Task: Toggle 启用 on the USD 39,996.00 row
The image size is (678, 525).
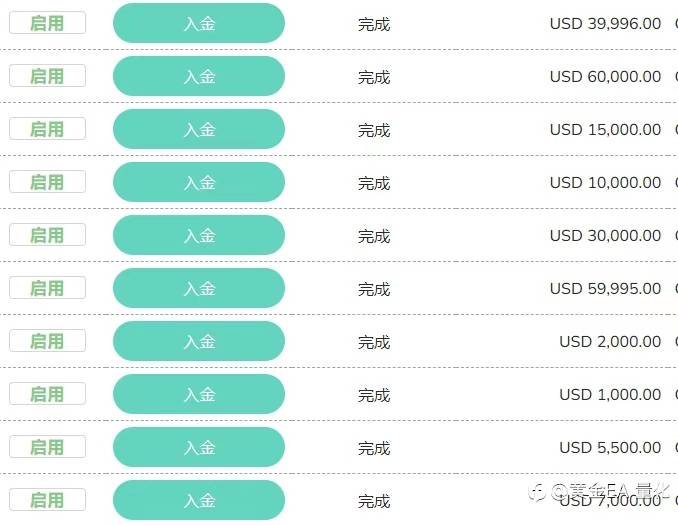Action: (x=47, y=23)
